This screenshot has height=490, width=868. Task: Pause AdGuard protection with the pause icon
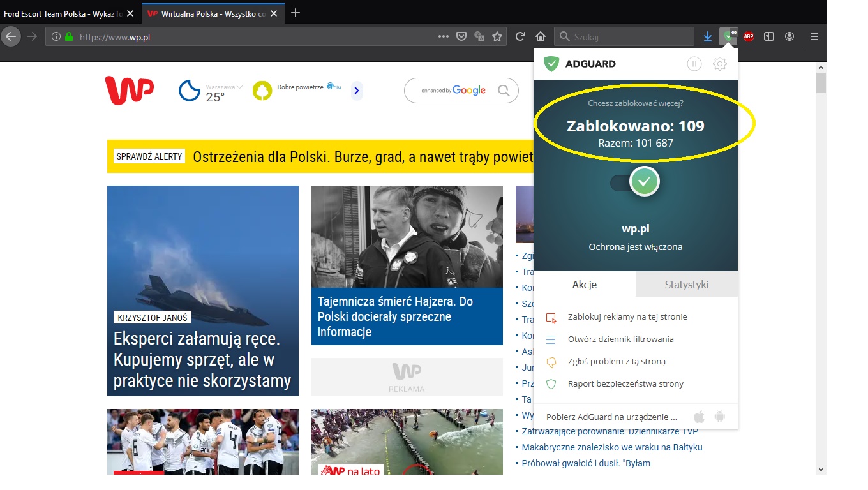[694, 64]
